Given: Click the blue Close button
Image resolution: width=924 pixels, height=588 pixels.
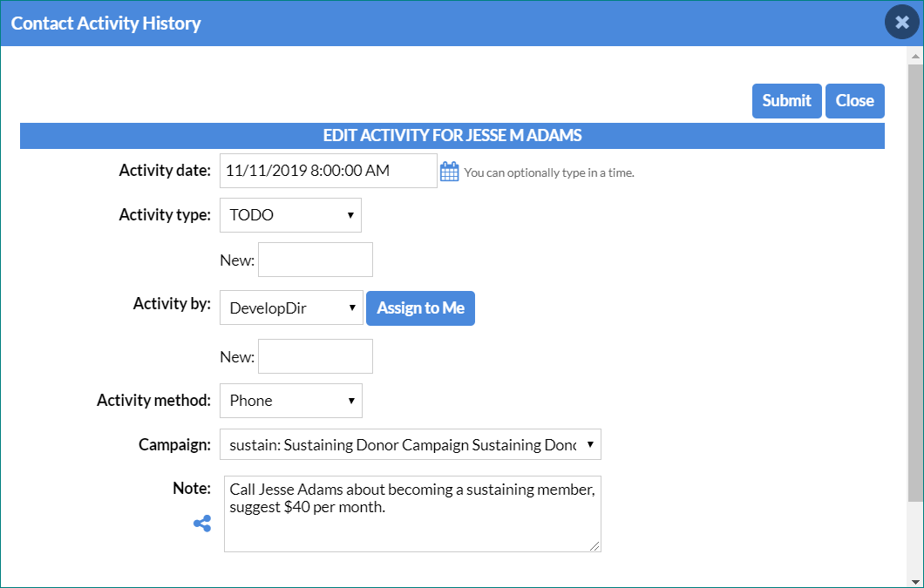Looking at the screenshot, I should point(854,101).
